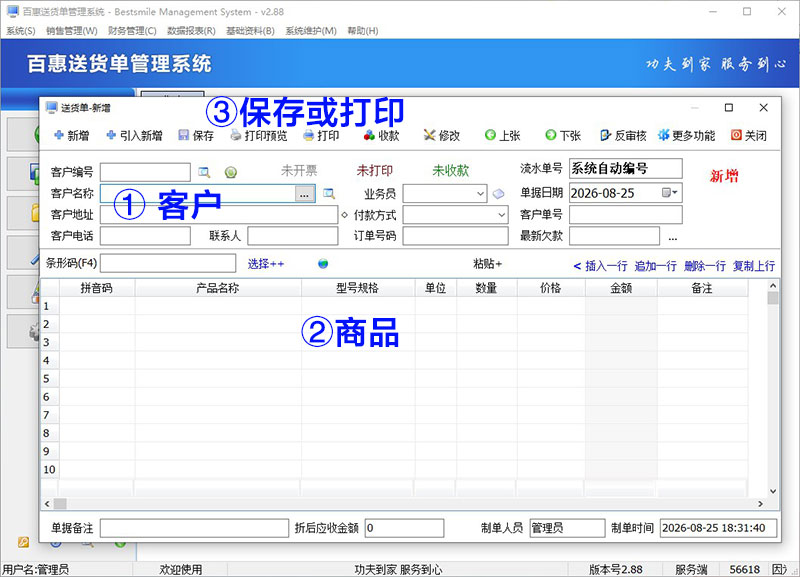Click the 产品名称 column header
The image size is (800, 577).
click(218, 288)
